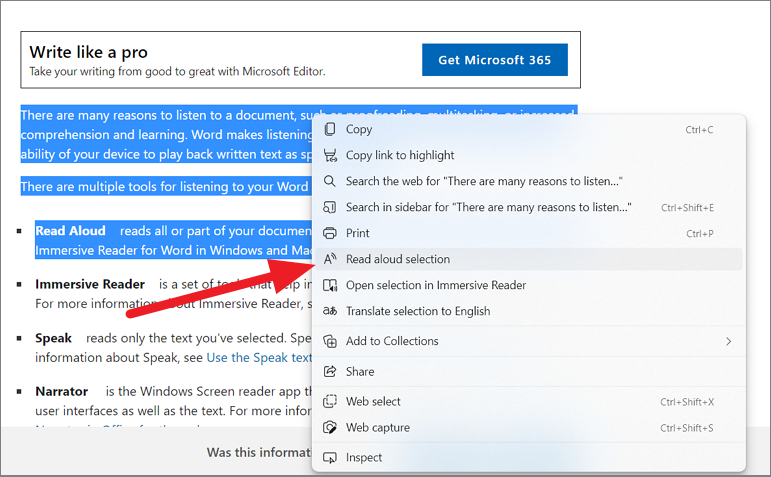
Task: Select Share menu entry
Action: (x=529, y=371)
